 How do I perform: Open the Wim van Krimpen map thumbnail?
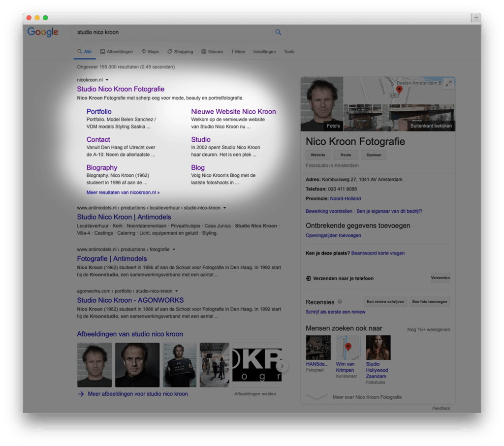[x=348, y=348]
